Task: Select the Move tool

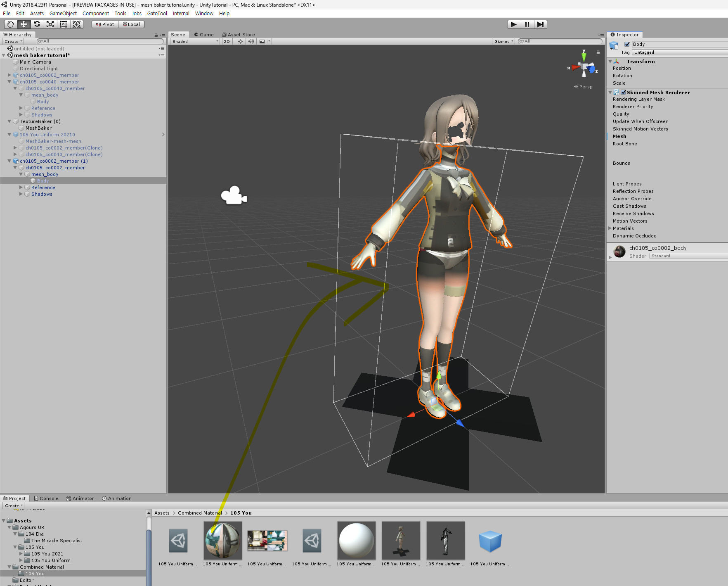Action: [x=24, y=24]
